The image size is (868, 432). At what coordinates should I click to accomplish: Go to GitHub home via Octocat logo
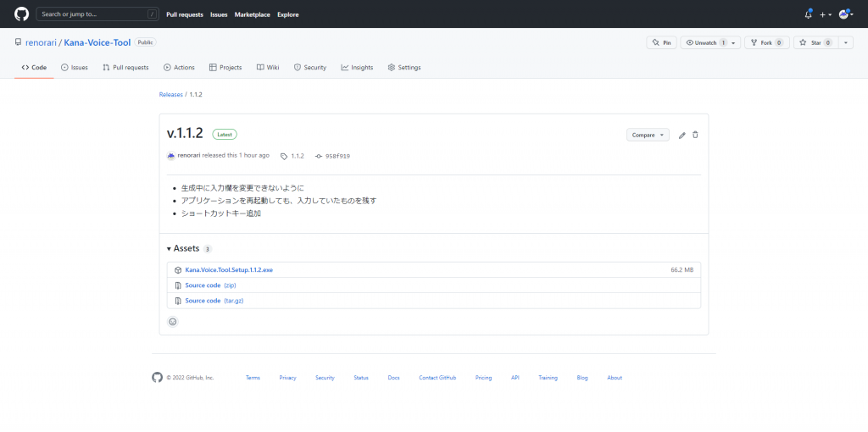coord(21,14)
